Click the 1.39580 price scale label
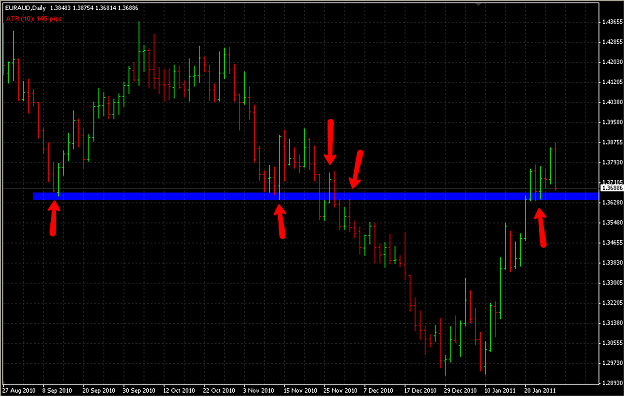Screen dimensions: 625x397 (612, 122)
